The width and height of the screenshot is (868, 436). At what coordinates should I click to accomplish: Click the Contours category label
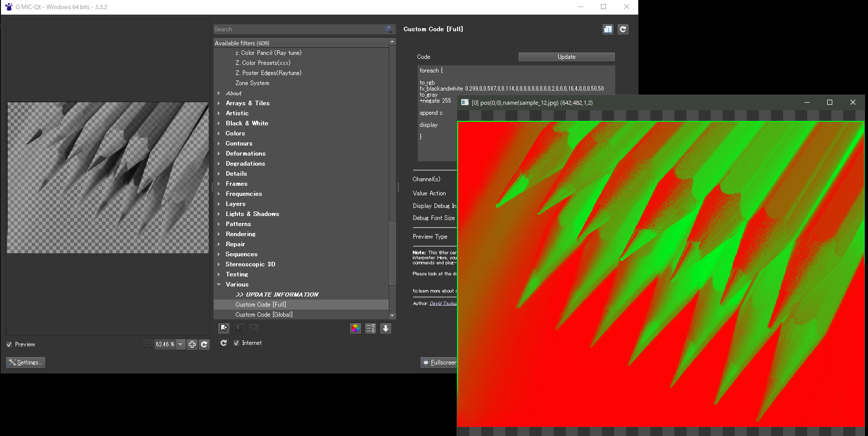pos(239,143)
